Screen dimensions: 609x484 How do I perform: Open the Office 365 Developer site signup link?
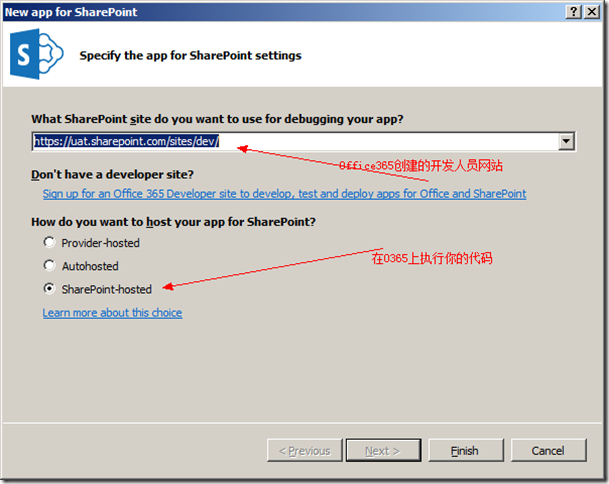pyautogui.click(x=284, y=194)
